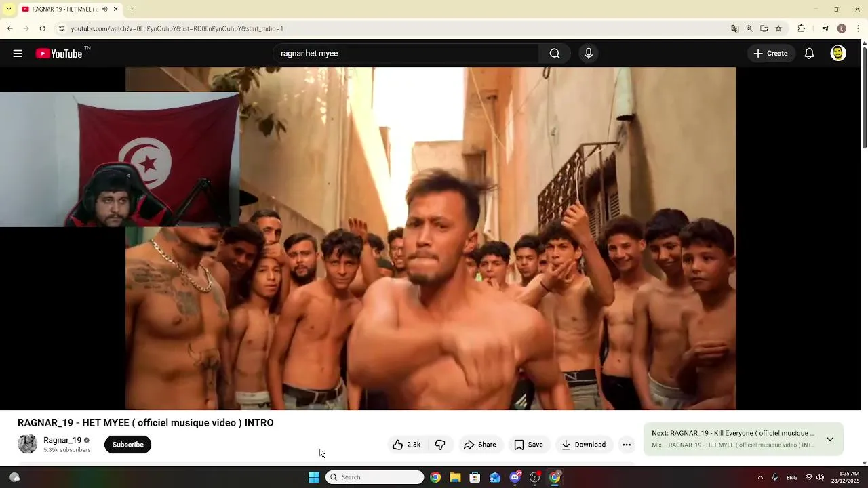Screen dimensions: 868x488
Task: Click the Windows taskbar search box
Action: click(x=375, y=477)
